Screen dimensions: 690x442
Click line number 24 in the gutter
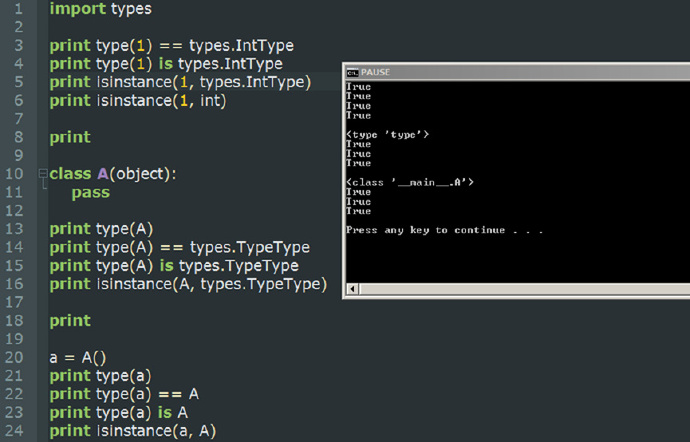coord(14,431)
